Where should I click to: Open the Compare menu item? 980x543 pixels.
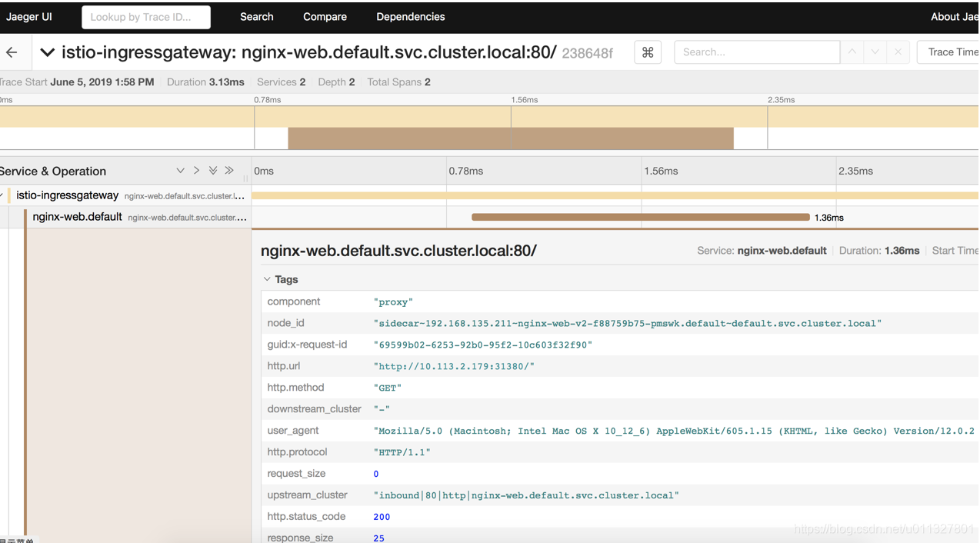coord(325,17)
